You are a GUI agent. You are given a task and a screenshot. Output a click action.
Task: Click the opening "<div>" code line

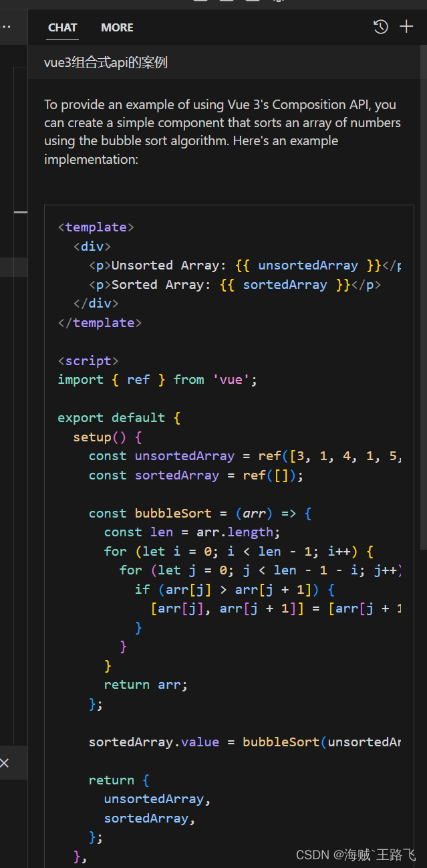[x=92, y=247]
